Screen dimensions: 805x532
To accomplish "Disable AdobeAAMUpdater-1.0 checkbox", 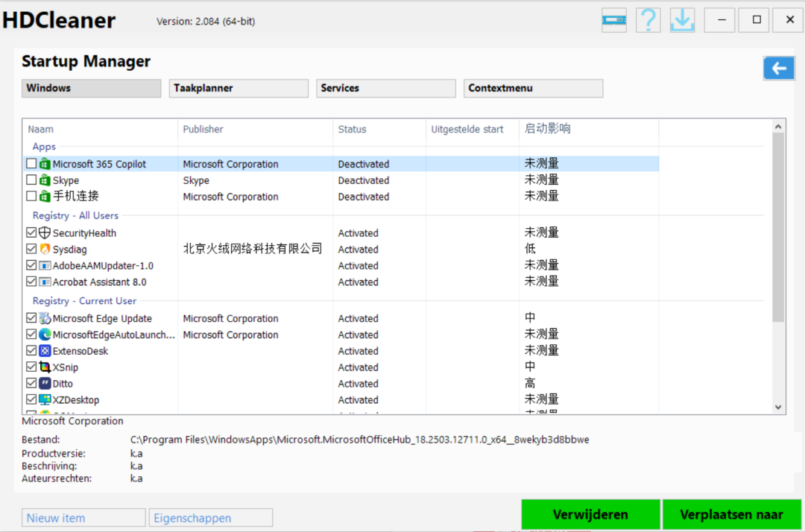I will click(x=31, y=266).
